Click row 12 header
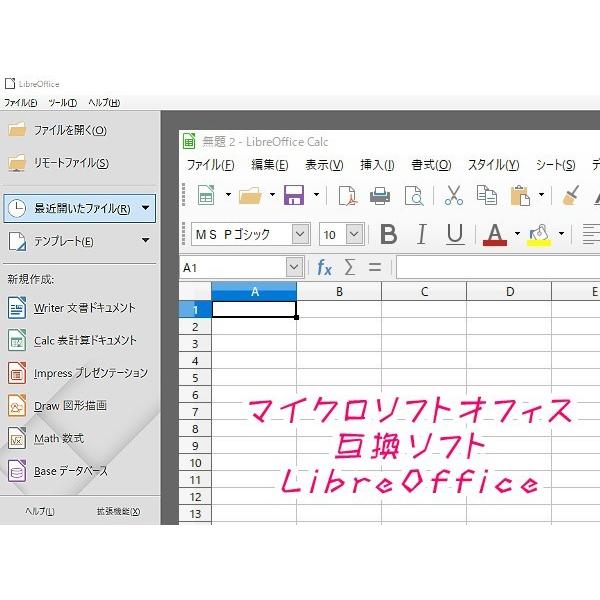The image size is (600, 600). [195, 497]
